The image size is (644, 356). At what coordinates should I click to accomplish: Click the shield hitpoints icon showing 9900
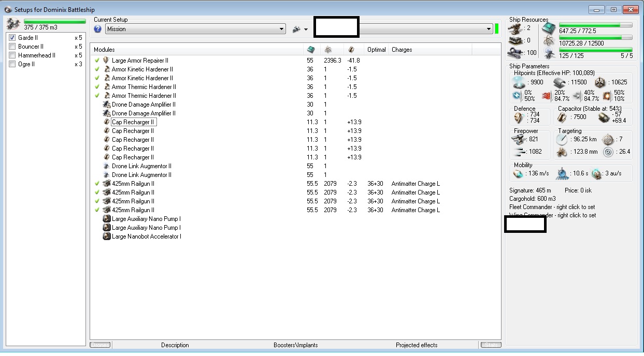pyautogui.click(x=518, y=82)
